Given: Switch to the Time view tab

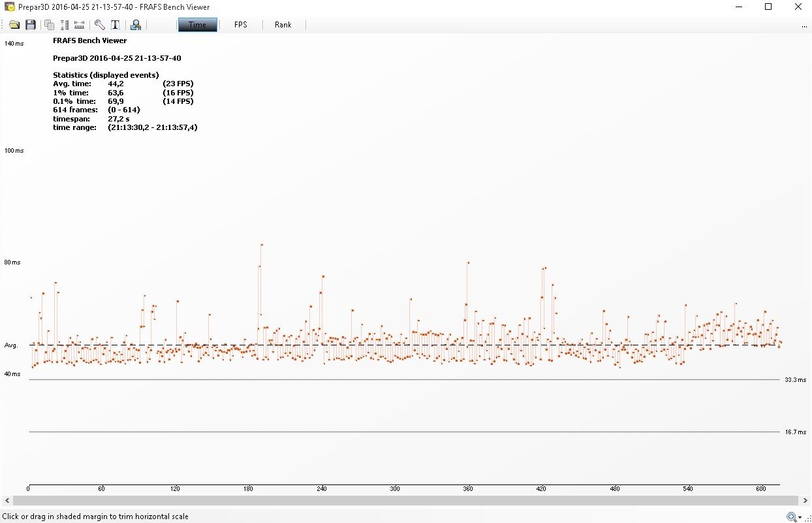Looking at the screenshot, I should [x=197, y=25].
